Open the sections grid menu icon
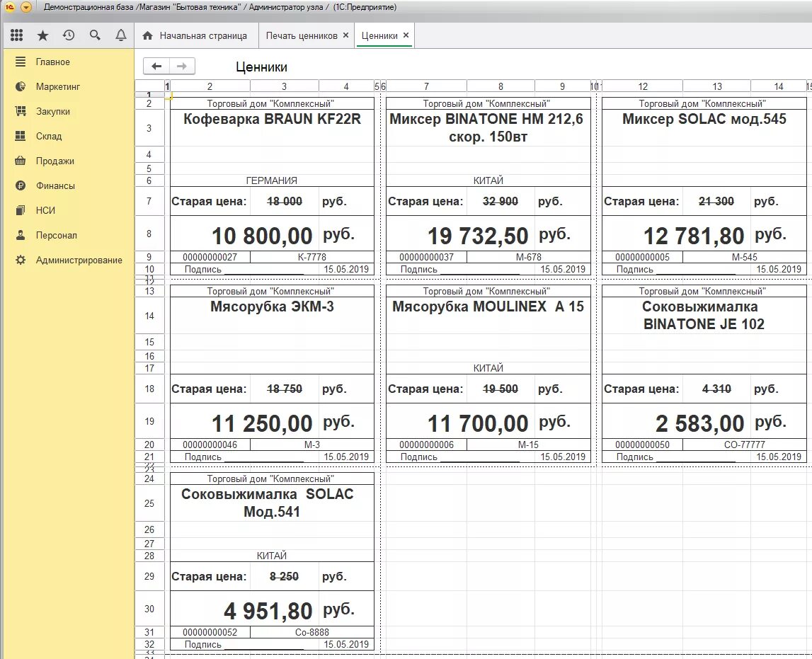Viewport: 812px width, 659px height. (x=16, y=35)
